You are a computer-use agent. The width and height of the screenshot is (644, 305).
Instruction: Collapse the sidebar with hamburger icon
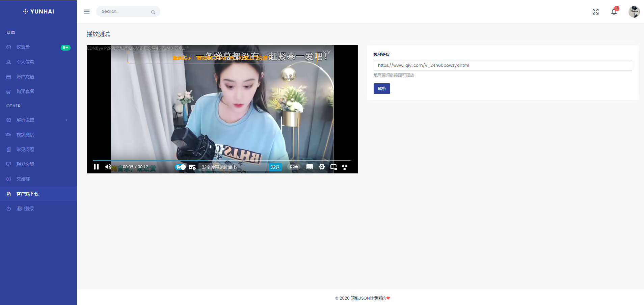point(86,11)
